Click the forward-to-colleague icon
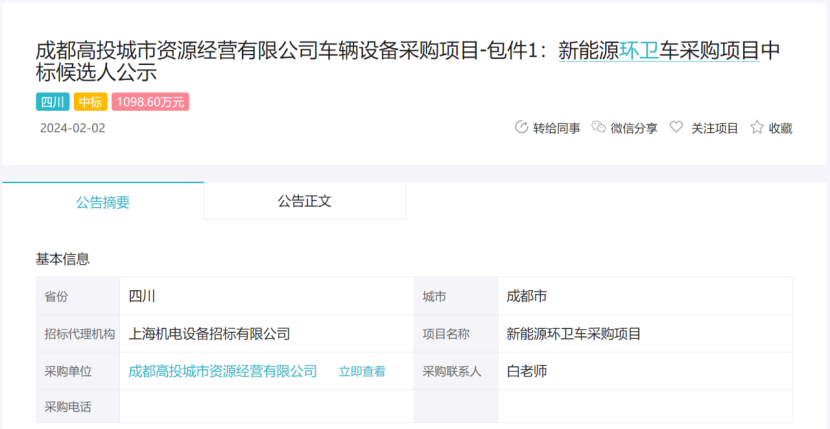Screen dimensions: 830x429 pyautogui.click(x=521, y=127)
